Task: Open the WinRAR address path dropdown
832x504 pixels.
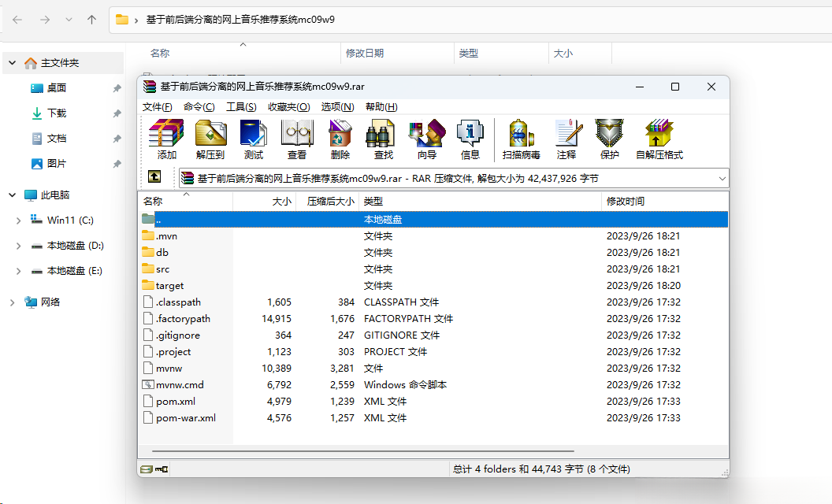Action: click(722, 179)
